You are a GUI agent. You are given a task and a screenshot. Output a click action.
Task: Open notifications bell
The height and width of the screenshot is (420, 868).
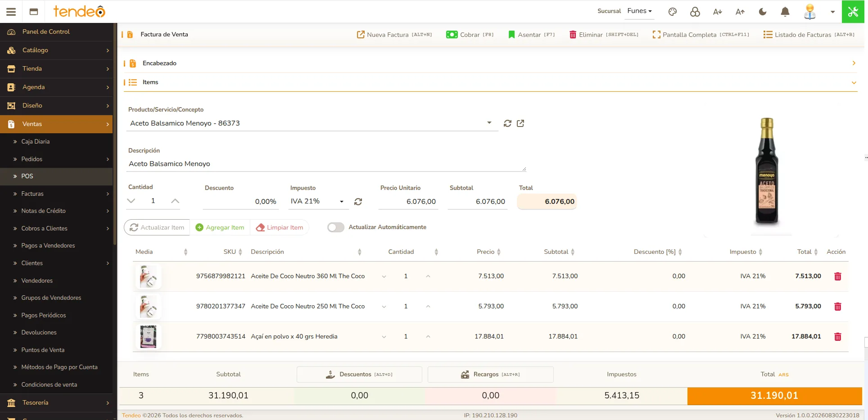tap(785, 12)
